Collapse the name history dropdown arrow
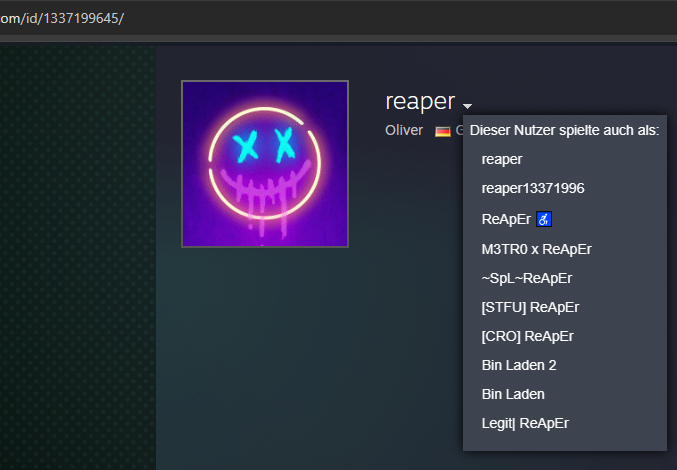The image size is (677, 470). tap(467, 105)
